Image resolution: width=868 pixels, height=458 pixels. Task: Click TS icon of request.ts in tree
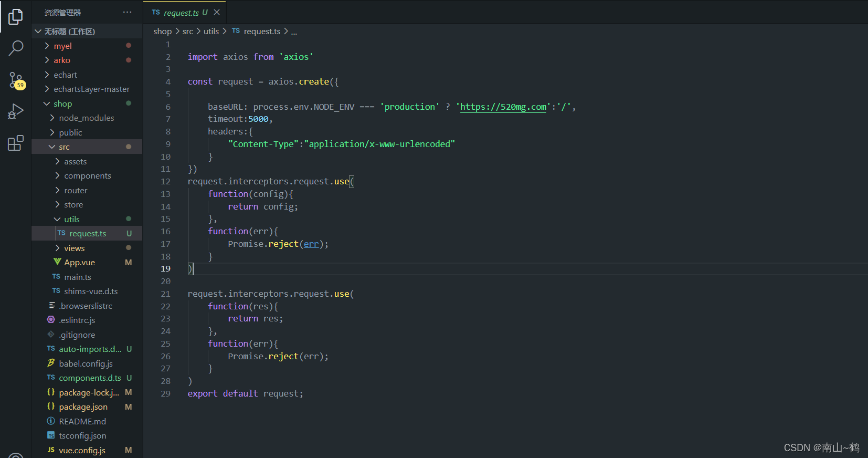point(61,233)
